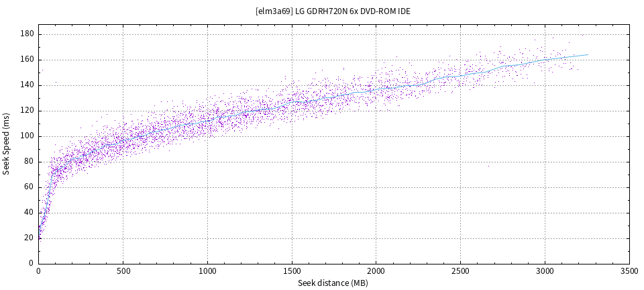
Task: Click the 1000 tick label on x-axis
Action: pyautogui.click(x=207, y=272)
